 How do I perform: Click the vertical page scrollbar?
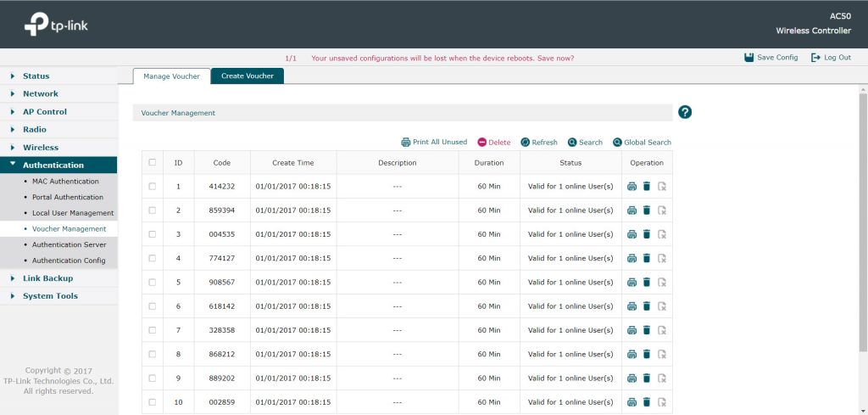point(863,221)
